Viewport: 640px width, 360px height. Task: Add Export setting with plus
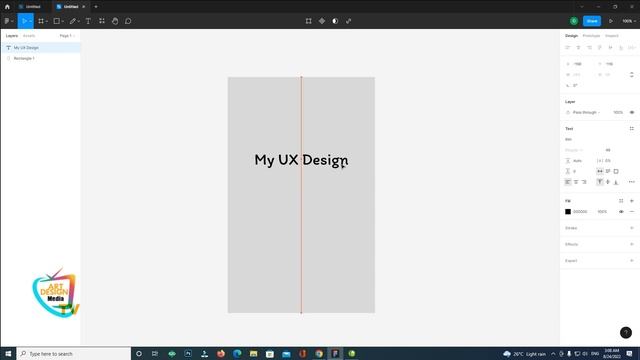[x=632, y=260]
